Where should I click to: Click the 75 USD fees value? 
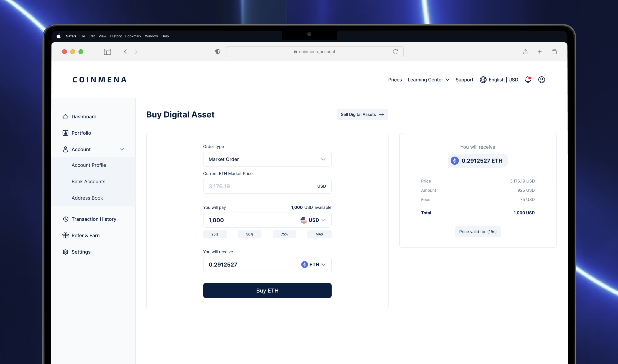pos(527,200)
